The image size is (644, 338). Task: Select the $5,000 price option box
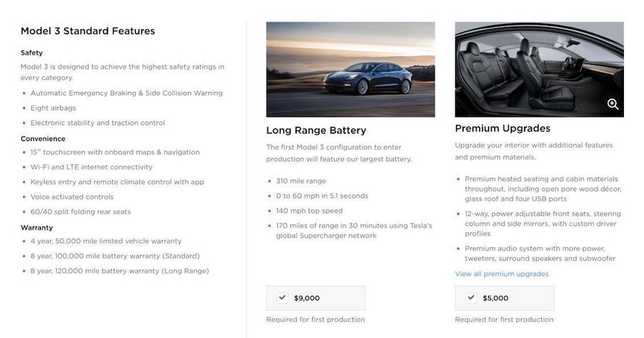click(x=504, y=298)
